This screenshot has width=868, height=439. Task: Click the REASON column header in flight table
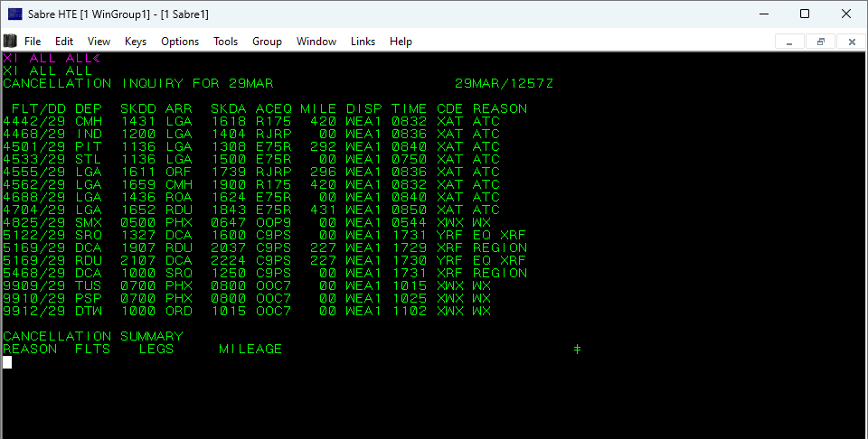pyautogui.click(x=500, y=108)
